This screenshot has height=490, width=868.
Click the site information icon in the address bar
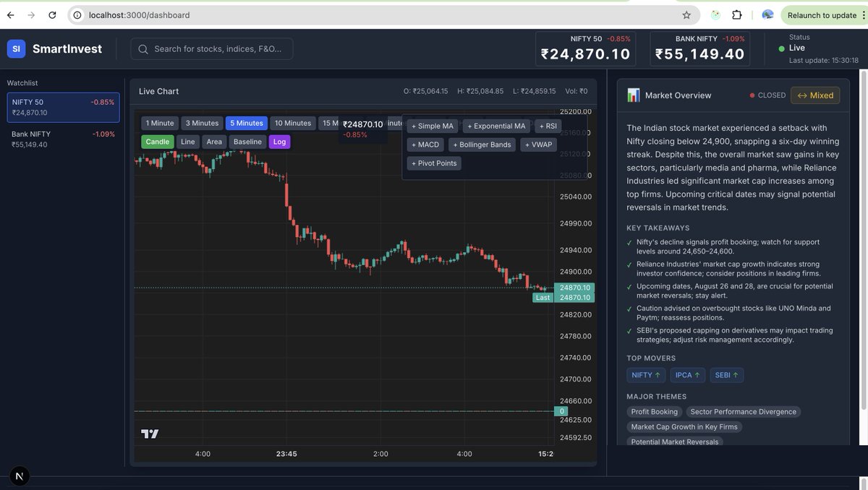(x=77, y=15)
